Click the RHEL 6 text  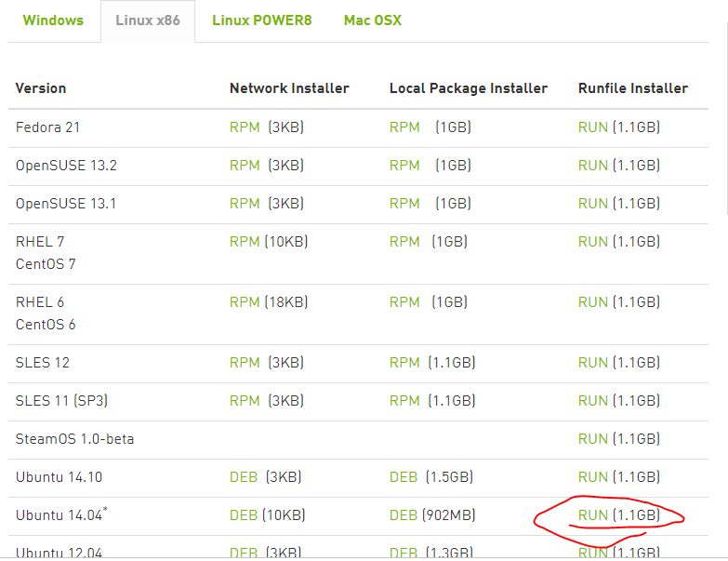[40, 301]
